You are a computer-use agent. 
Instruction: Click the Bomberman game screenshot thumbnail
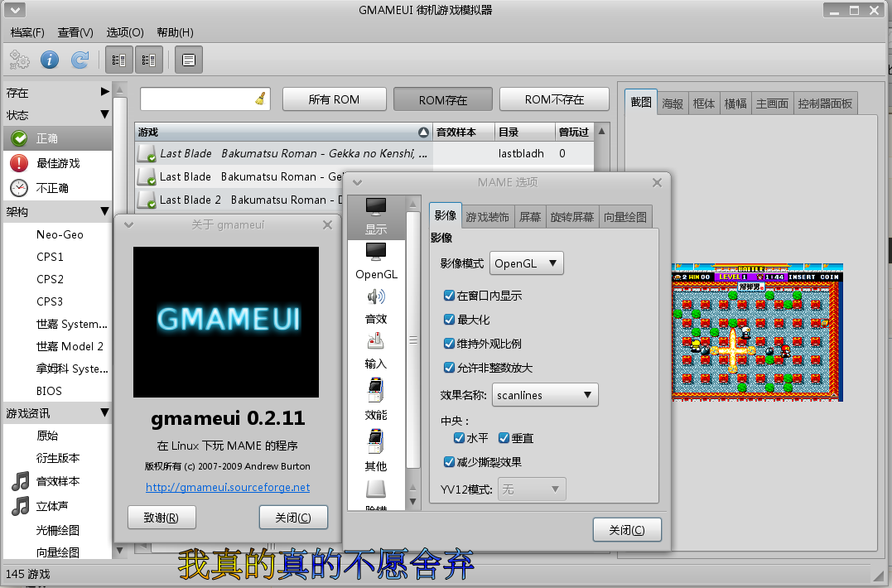pos(757,332)
